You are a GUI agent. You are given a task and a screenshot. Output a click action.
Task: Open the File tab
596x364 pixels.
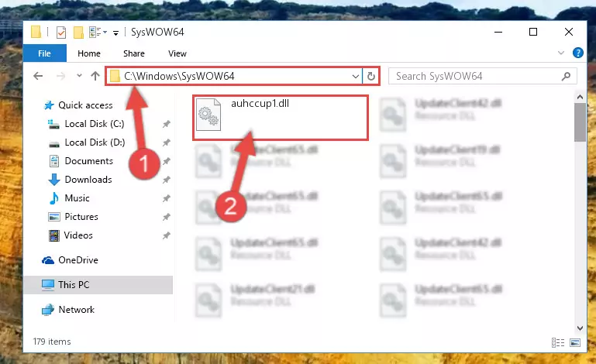pos(44,53)
